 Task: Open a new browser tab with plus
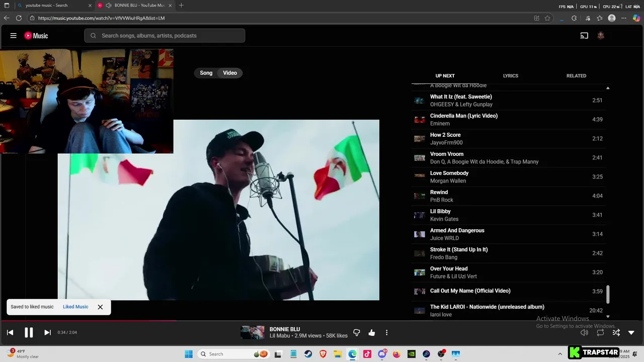[181, 6]
